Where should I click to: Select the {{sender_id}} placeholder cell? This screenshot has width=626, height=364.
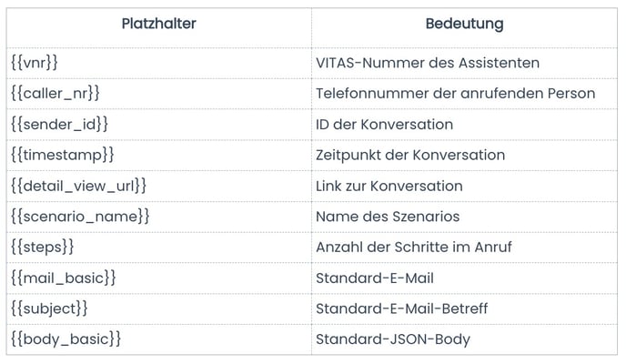[59, 125]
